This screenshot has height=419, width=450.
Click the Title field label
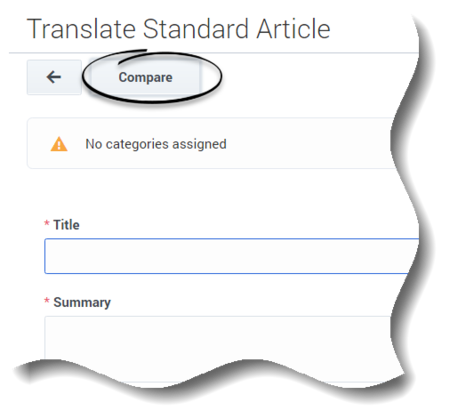pyautogui.click(x=66, y=225)
